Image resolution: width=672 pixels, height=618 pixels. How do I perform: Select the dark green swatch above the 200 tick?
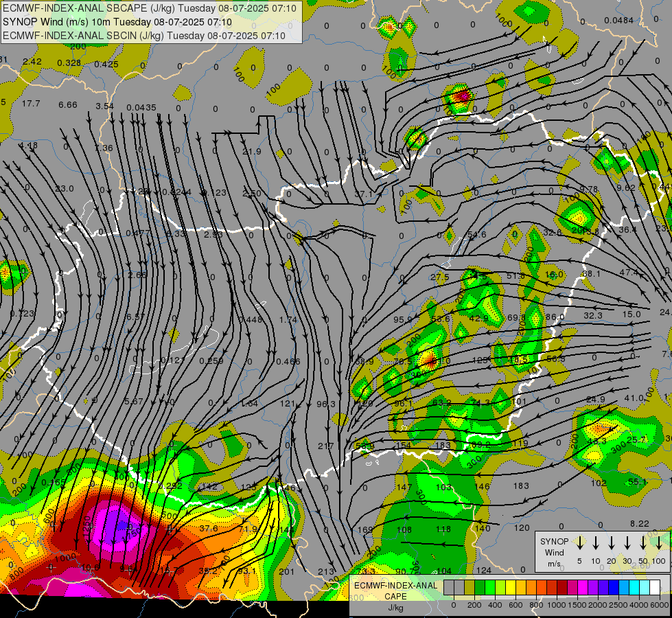(480, 588)
